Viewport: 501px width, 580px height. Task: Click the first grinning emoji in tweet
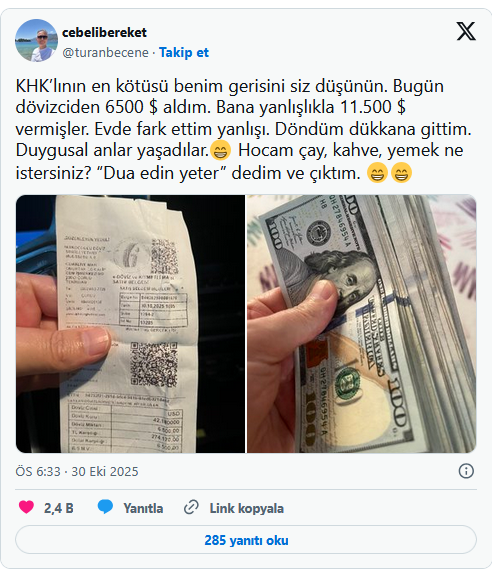coord(221,151)
